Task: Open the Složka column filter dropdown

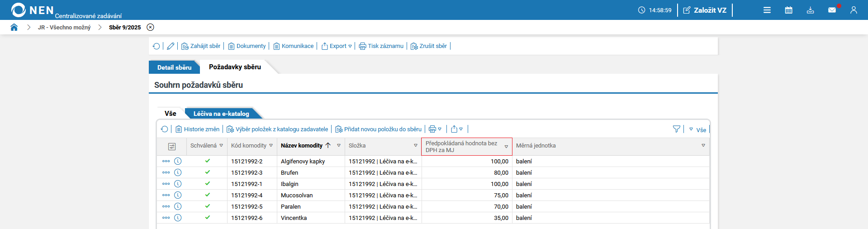Action: [x=415, y=146]
